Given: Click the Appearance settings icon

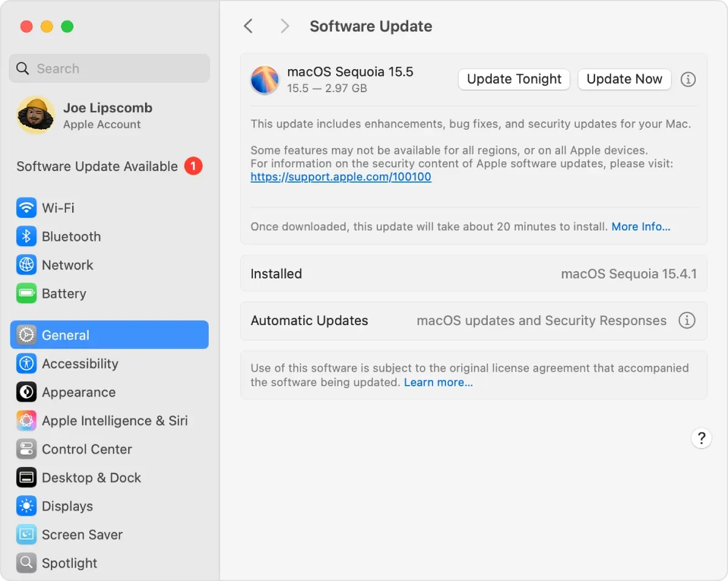Looking at the screenshot, I should click(x=26, y=392).
